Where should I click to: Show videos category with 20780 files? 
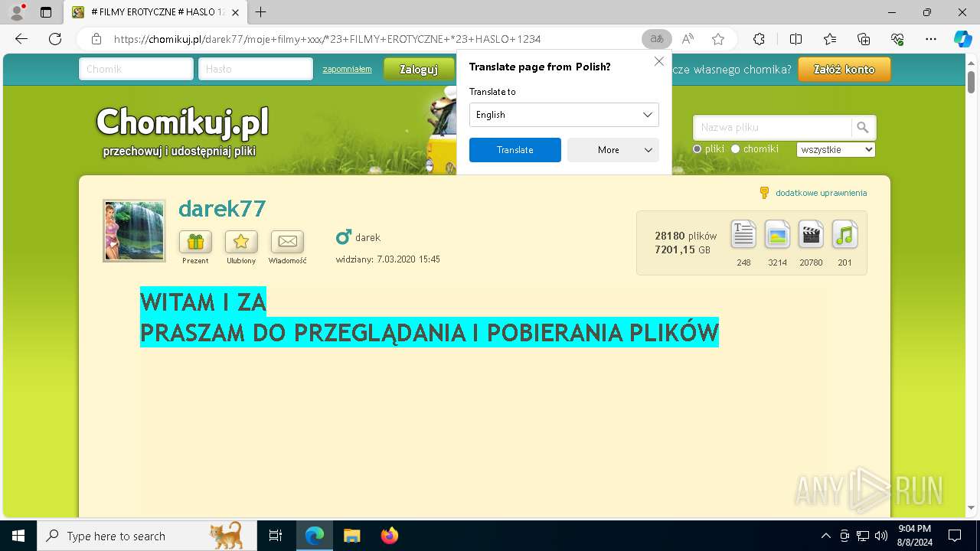click(811, 234)
